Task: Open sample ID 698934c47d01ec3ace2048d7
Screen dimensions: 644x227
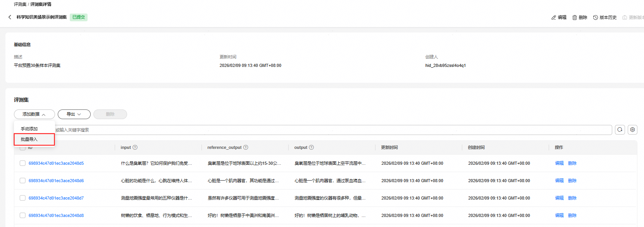Action: click(x=56, y=198)
